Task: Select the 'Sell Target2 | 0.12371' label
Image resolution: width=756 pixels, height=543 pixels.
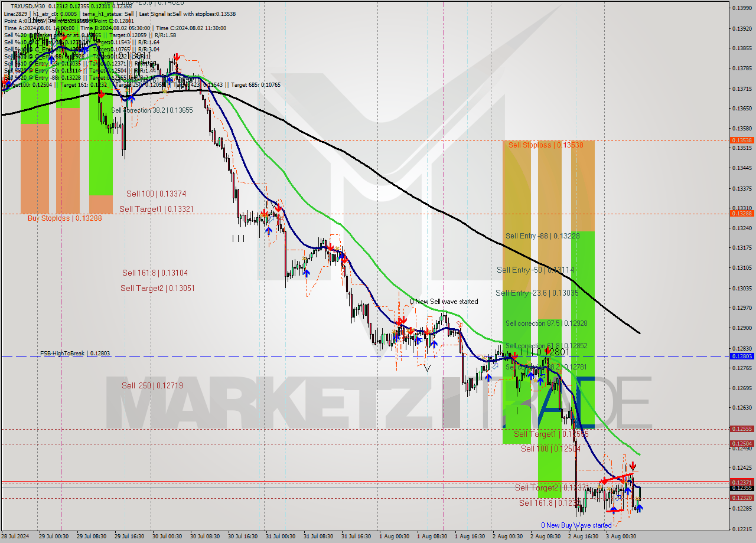Action: (x=552, y=488)
